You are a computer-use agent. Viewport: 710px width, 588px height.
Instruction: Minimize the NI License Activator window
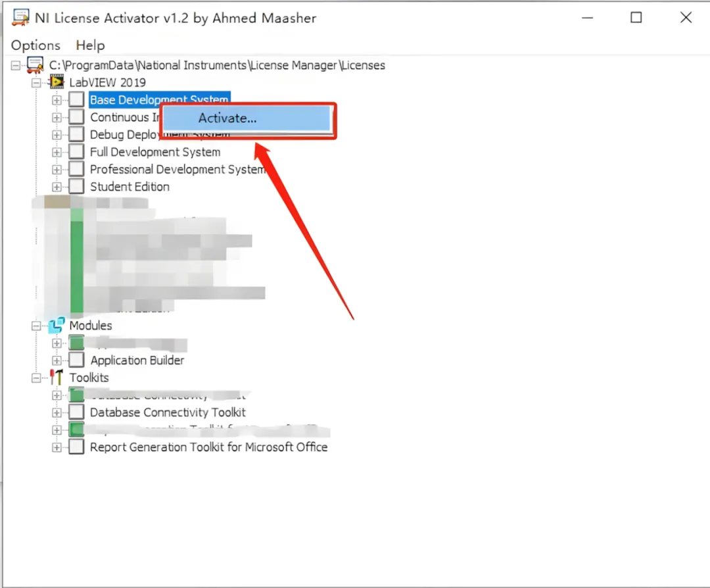(587, 18)
